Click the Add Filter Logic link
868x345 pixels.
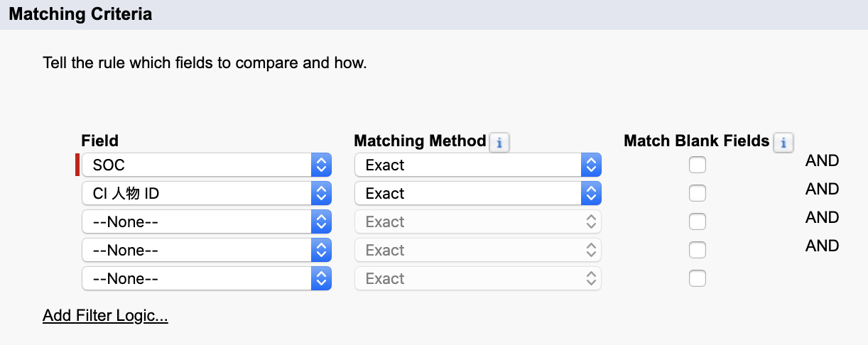click(105, 316)
